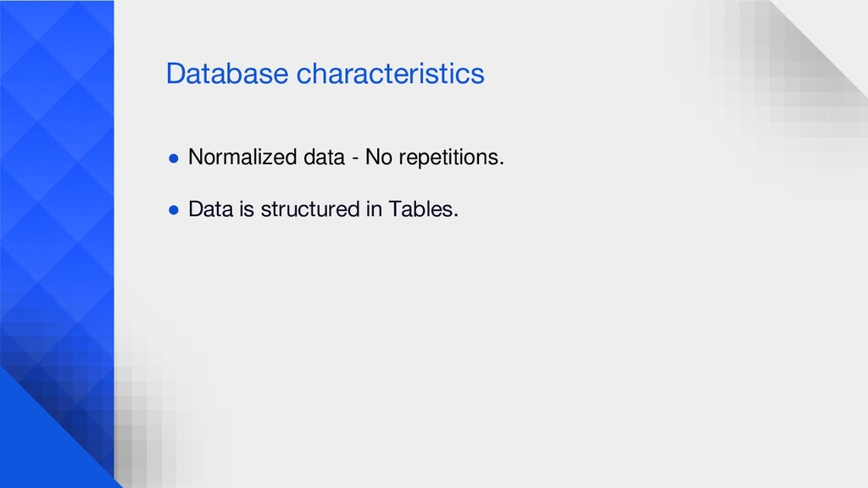Click the blue bullet dot before 'Data is structured'
Viewport: 868px width, 488px height.
click(x=174, y=210)
